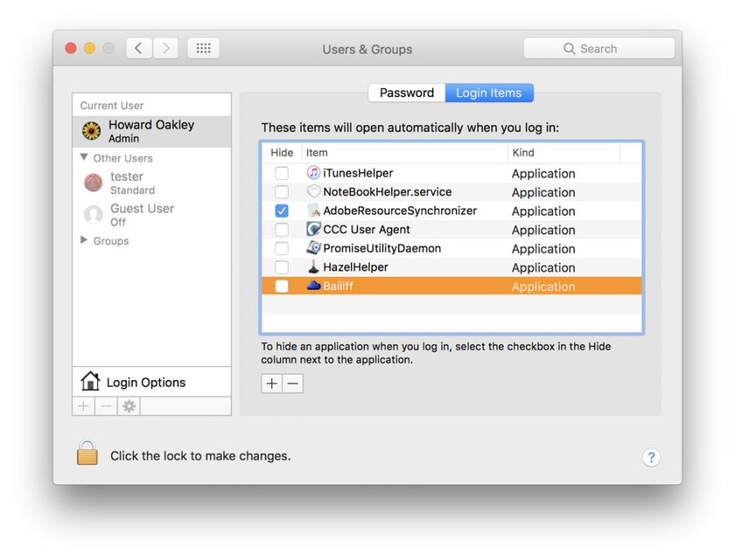Click the HazelHelper app icon
Image resolution: width=735 pixels, height=560 pixels.
coord(314,267)
